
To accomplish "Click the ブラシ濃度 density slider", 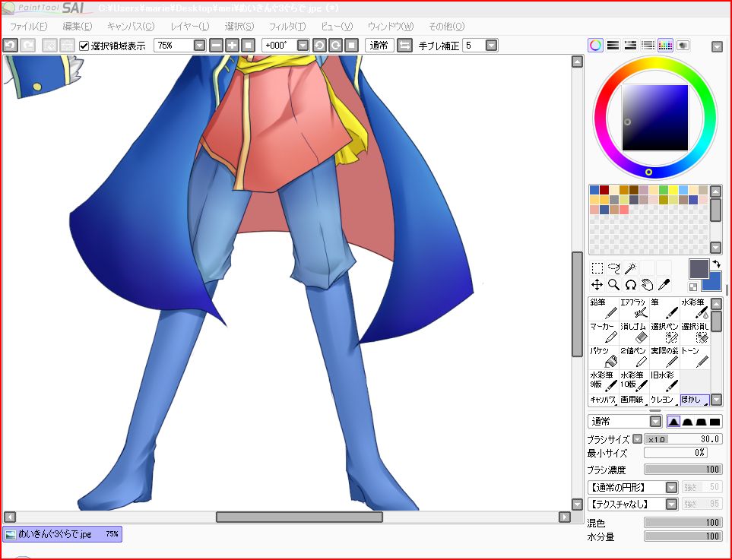I will 683,470.
